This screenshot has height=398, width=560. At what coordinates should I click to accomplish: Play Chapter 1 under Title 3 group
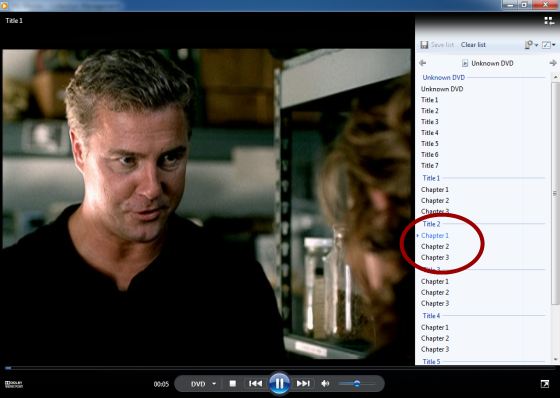pyautogui.click(x=435, y=282)
